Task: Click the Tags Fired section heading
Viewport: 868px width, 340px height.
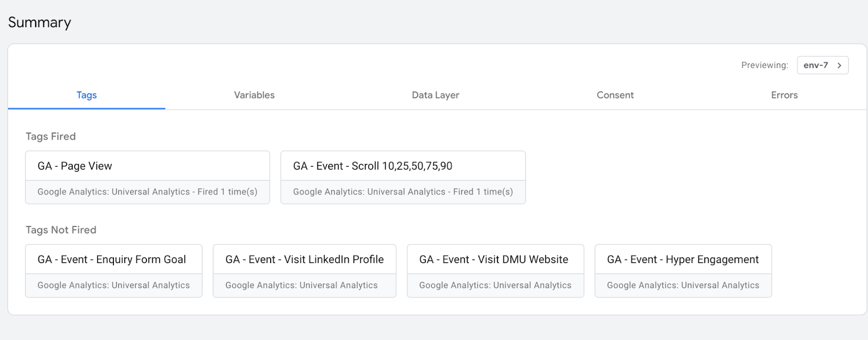Action: coord(50,136)
